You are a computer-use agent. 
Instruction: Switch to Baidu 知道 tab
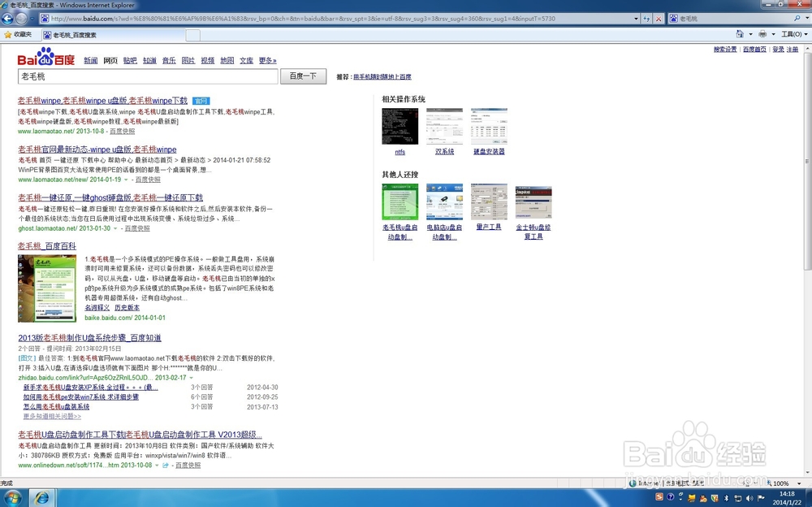click(149, 61)
